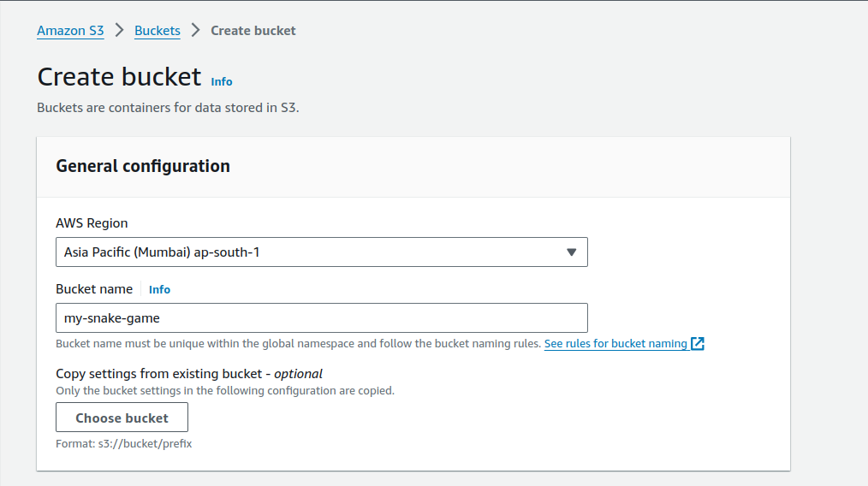The height and width of the screenshot is (486, 868).
Task: Click the General configuration heading
Action: (143, 166)
